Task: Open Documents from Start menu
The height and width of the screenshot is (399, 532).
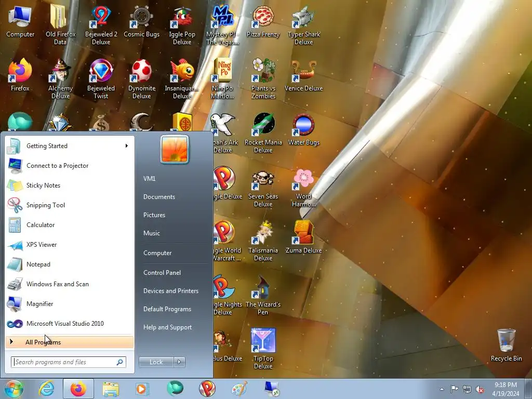Action: click(159, 197)
